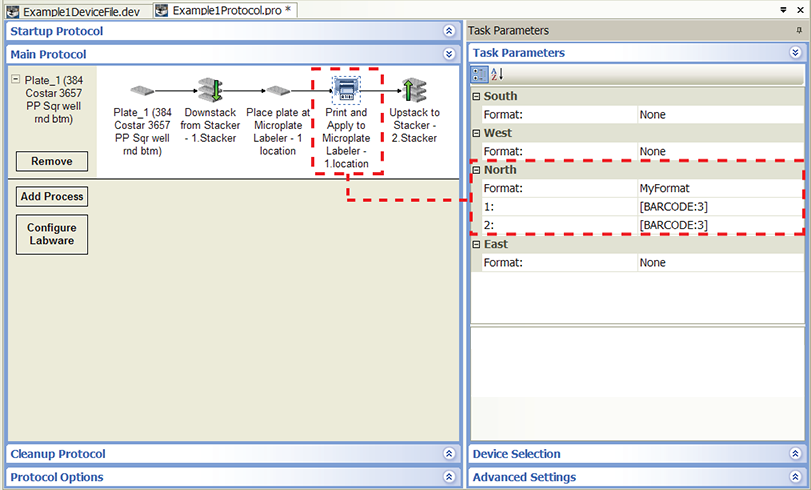The width and height of the screenshot is (811, 490).
Task: Select the Upstack to Stacker task icon
Action: click(x=414, y=90)
